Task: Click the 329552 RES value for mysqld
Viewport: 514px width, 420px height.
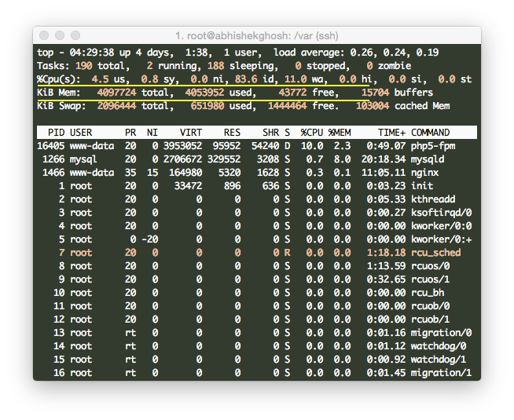Action: click(x=224, y=159)
